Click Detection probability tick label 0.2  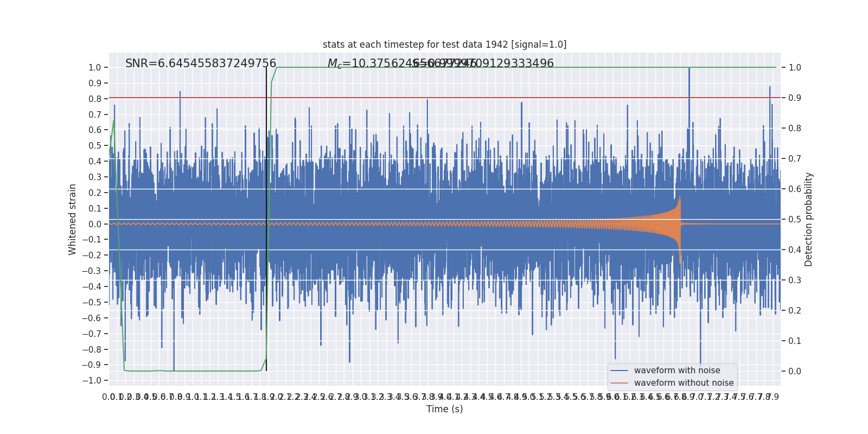click(x=795, y=311)
